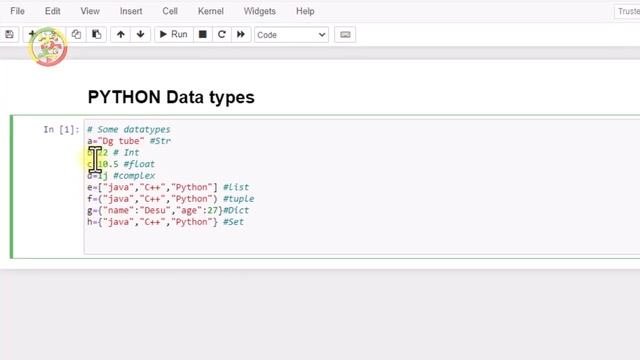The height and width of the screenshot is (360, 640).
Task: Restart the kernel icon
Action: pos(222,35)
